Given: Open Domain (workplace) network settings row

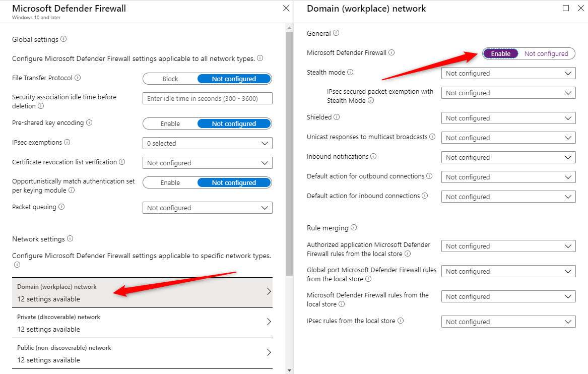Looking at the screenshot, I should pos(142,293).
